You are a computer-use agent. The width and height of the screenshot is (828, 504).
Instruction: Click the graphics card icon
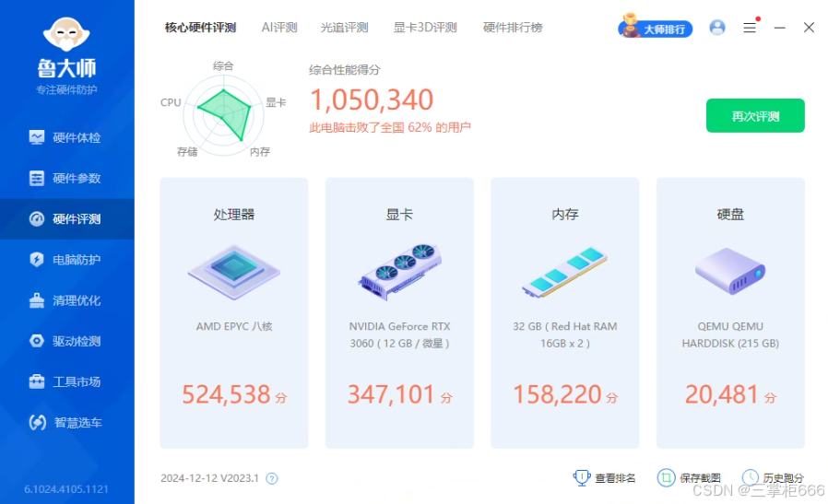pos(400,272)
